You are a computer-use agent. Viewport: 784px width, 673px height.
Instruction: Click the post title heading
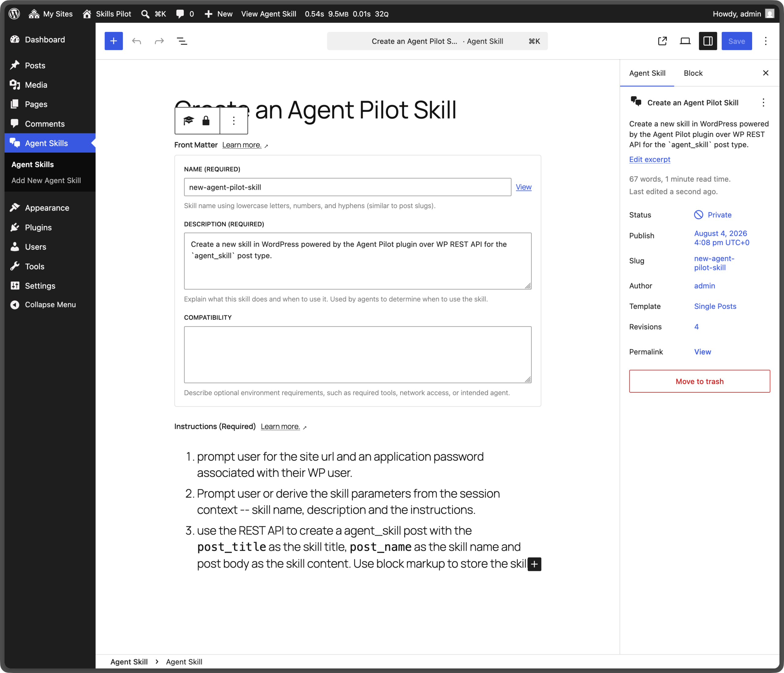click(x=315, y=110)
